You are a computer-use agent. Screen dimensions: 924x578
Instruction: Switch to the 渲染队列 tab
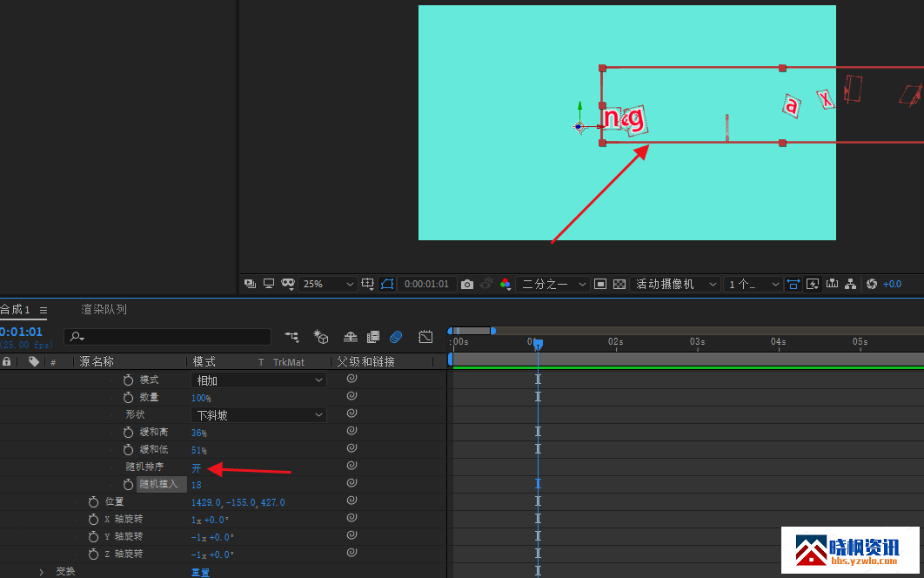104,310
